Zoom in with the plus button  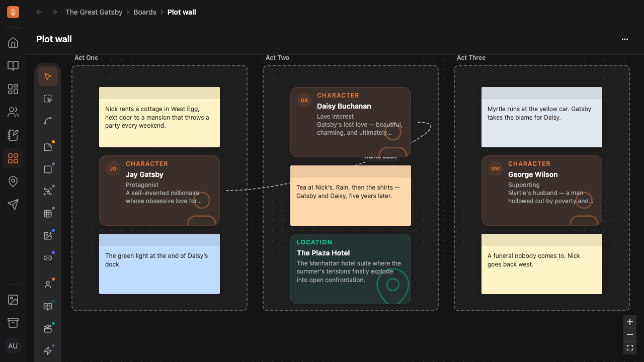[x=630, y=322]
